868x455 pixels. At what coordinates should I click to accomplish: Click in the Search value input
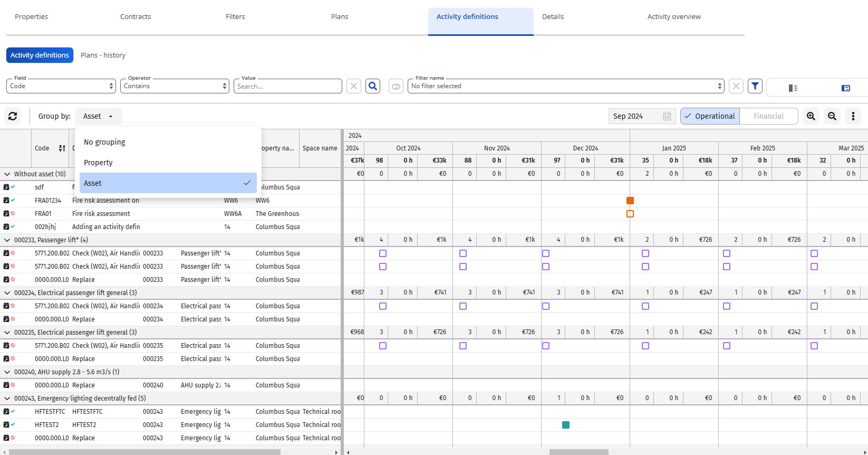point(288,86)
